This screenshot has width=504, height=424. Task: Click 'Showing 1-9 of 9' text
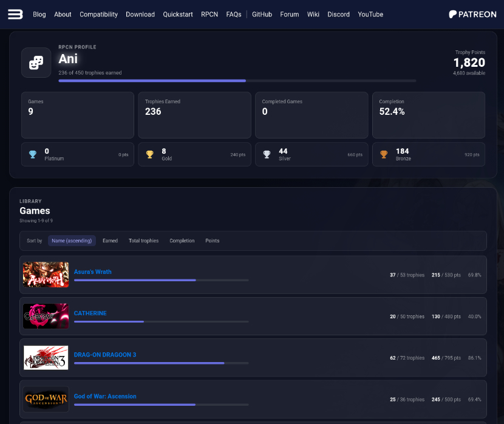[36, 221]
